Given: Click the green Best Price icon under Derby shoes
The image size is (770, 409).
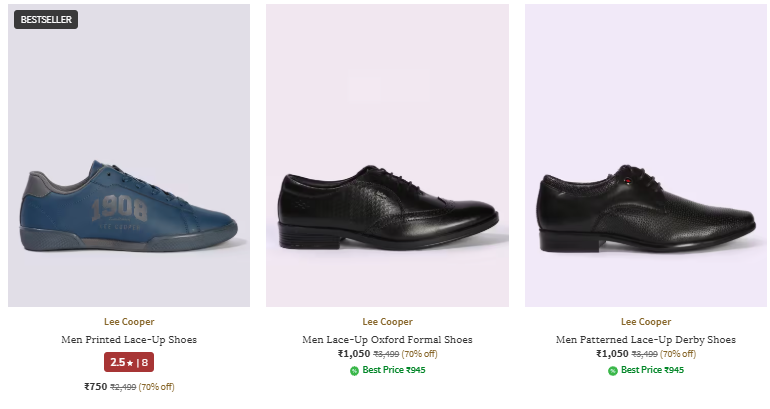Looking at the screenshot, I should tap(613, 370).
